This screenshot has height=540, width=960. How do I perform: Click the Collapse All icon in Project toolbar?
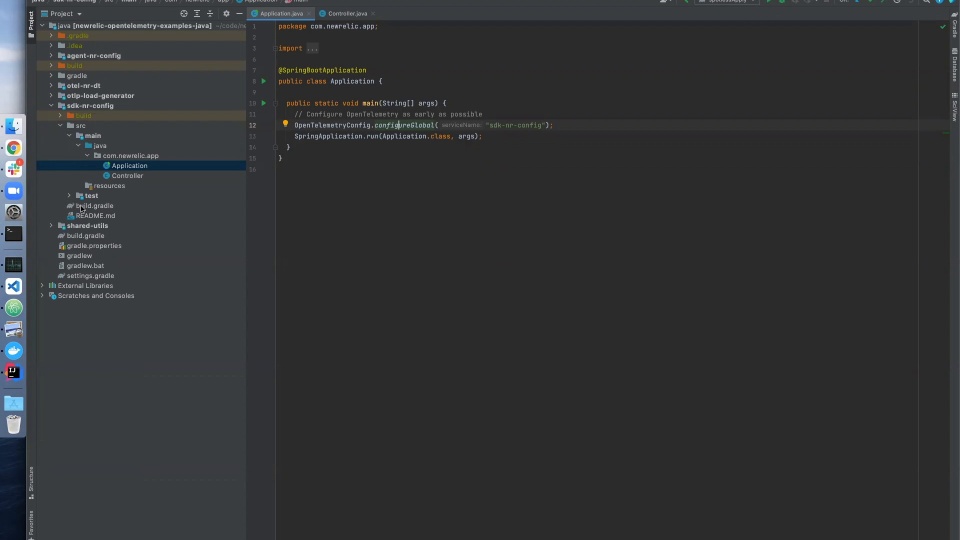pos(210,13)
